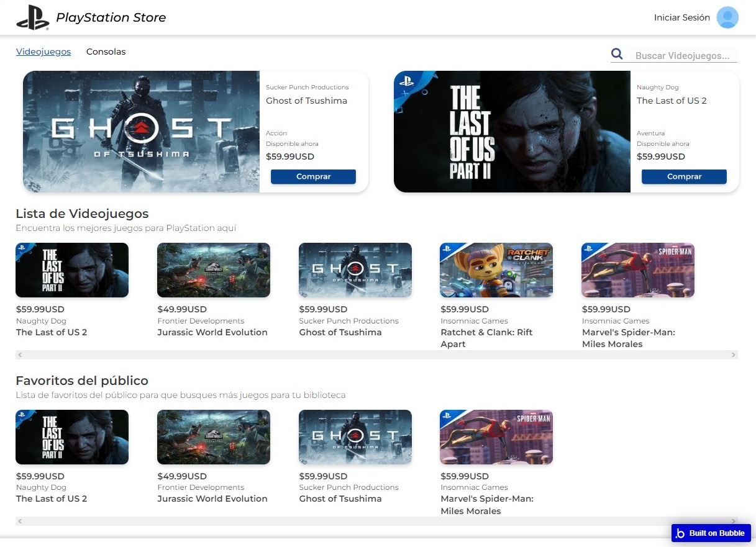Click Jurassic World Evolution title in Lista de Videojuegos
The image size is (756, 547).
[212, 332]
